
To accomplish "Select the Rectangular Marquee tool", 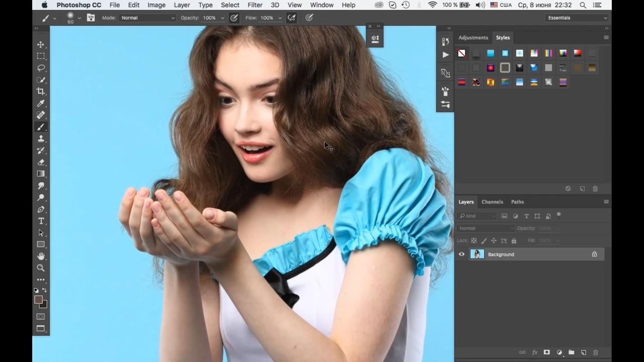I will 41,56.
